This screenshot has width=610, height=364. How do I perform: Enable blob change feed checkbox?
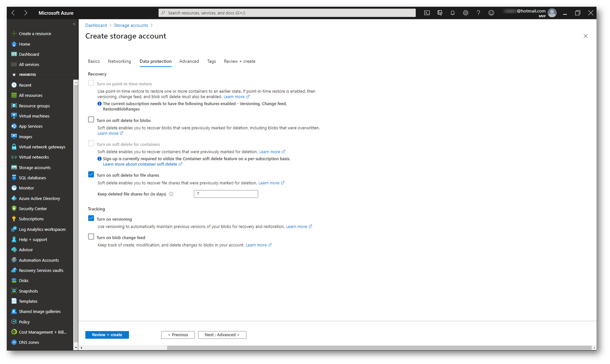91,237
